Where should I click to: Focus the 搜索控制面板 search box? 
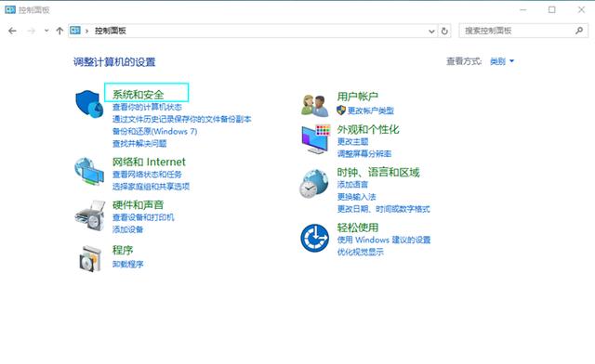pos(523,31)
